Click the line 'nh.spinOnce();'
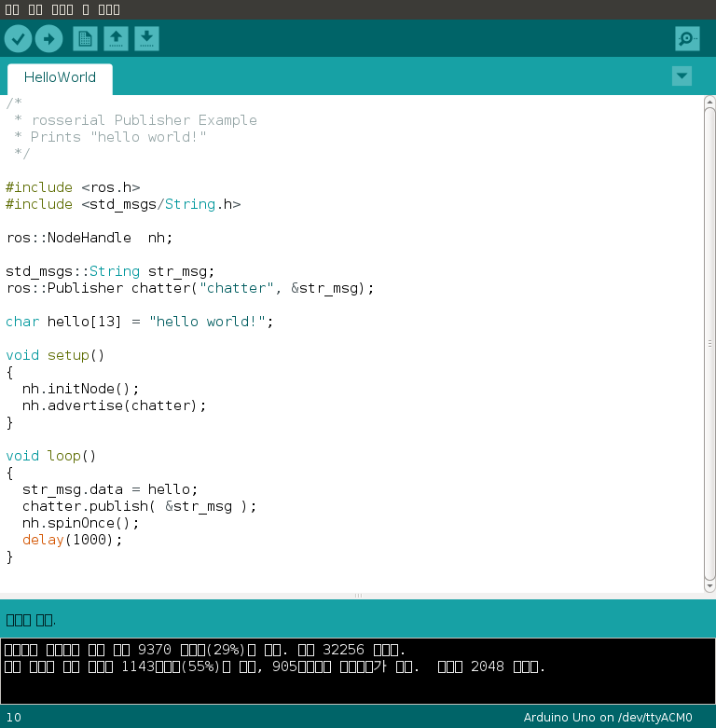Image resolution: width=716 pixels, height=728 pixels. pos(80,523)
